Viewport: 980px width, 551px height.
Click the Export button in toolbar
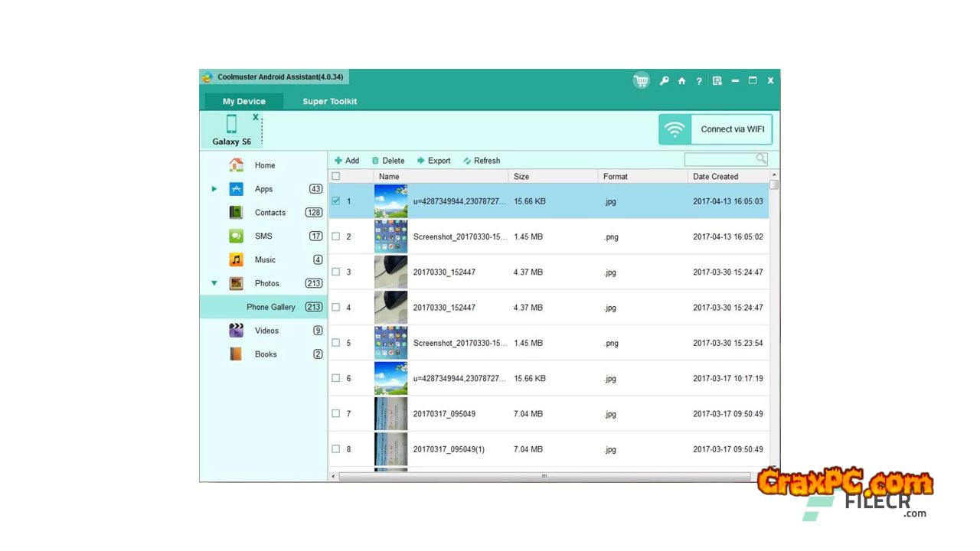click(x=433, y=161)
